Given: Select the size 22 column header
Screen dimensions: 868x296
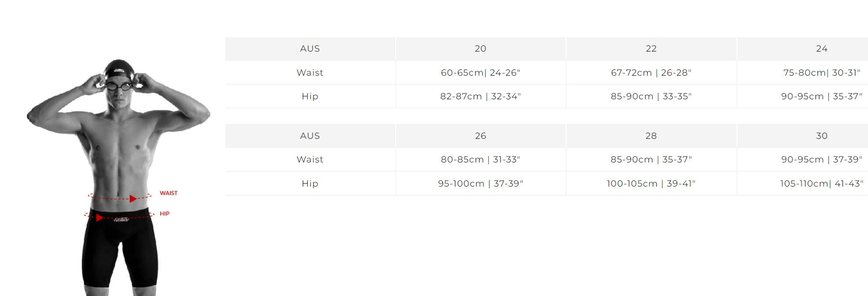Looking at the screenshot, I should pos(651,49).
